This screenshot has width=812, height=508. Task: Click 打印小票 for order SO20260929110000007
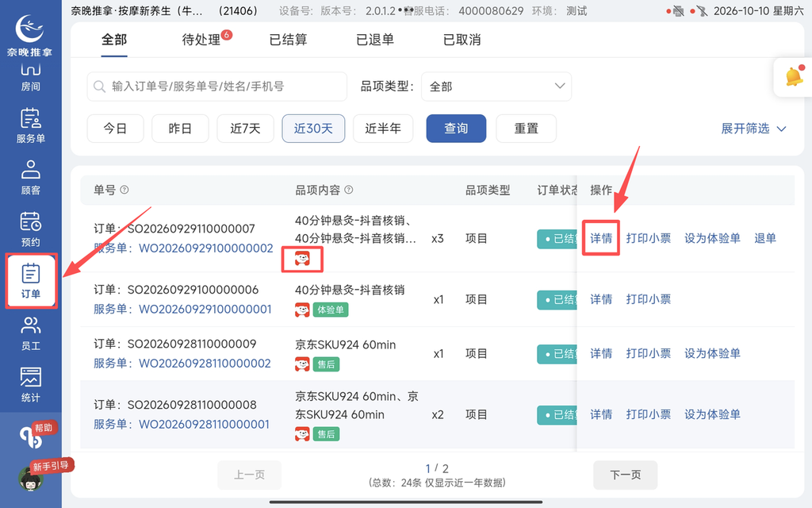pos(649,238)
